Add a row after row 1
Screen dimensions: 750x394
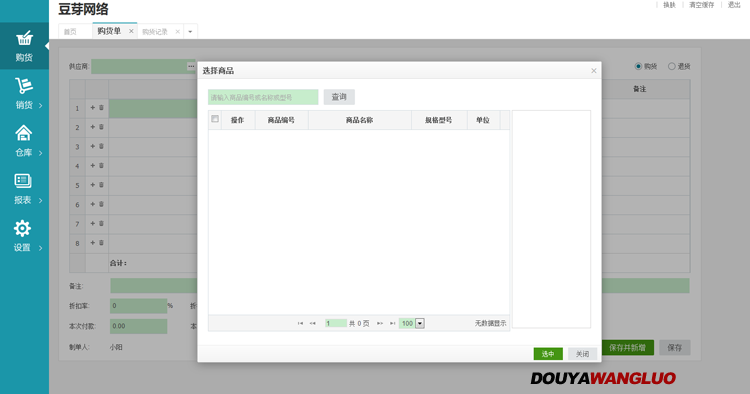[93, 108]
